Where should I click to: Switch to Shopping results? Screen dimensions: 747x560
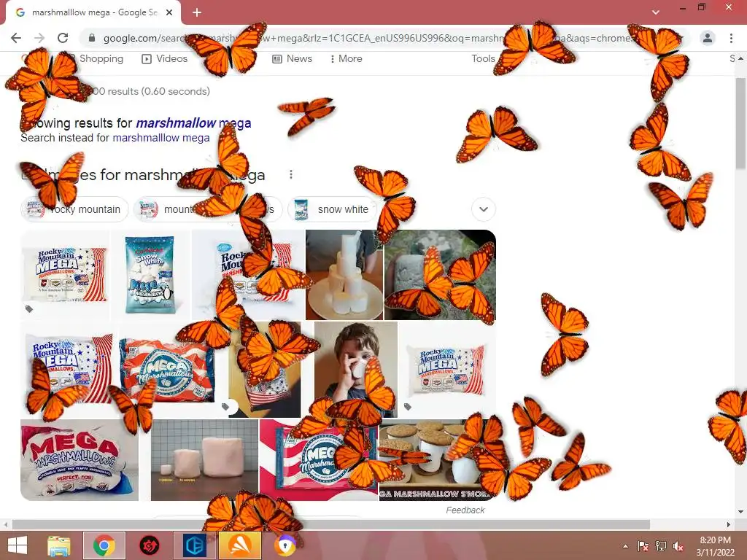coord(101,58)
